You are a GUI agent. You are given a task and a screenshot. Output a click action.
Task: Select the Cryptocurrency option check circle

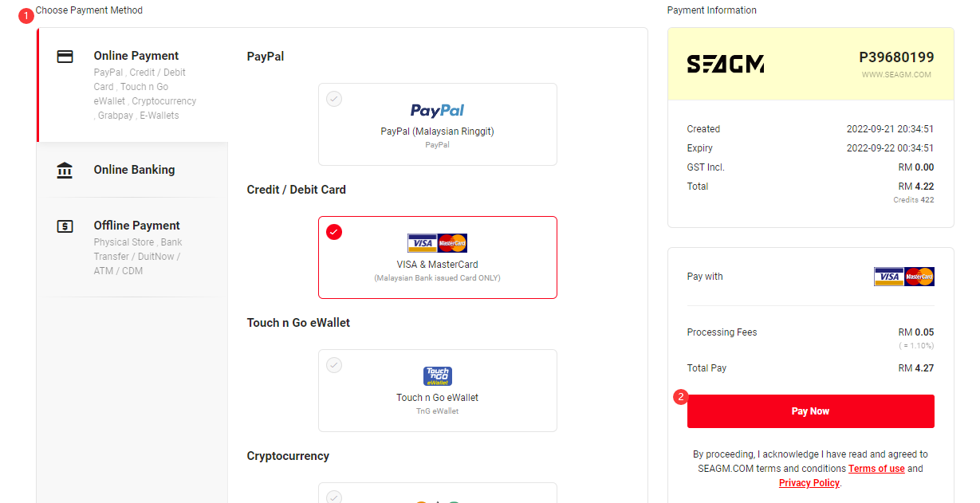pos(334,497)
